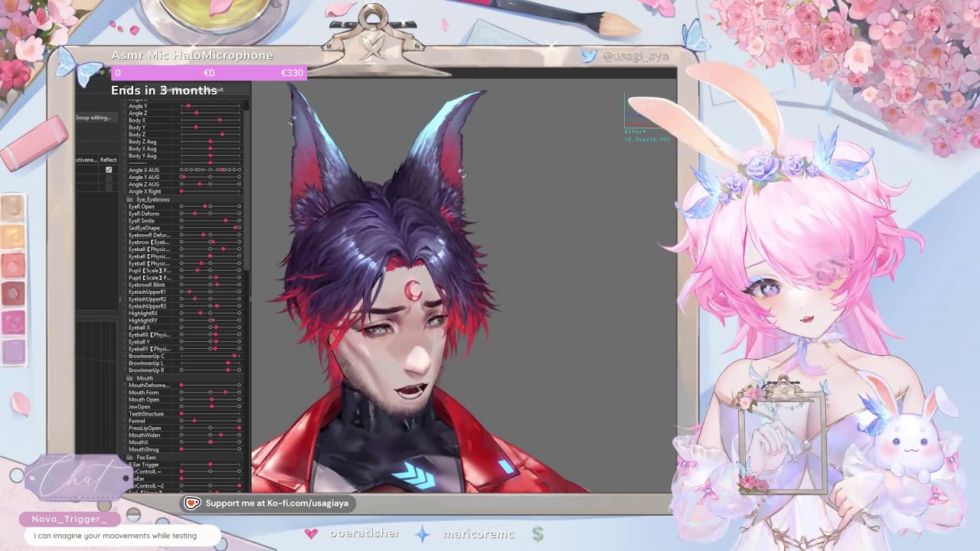980x551 pixels.
Task: Click the blue sparkle icon before maricoremc
Action: tap(422, 533)
